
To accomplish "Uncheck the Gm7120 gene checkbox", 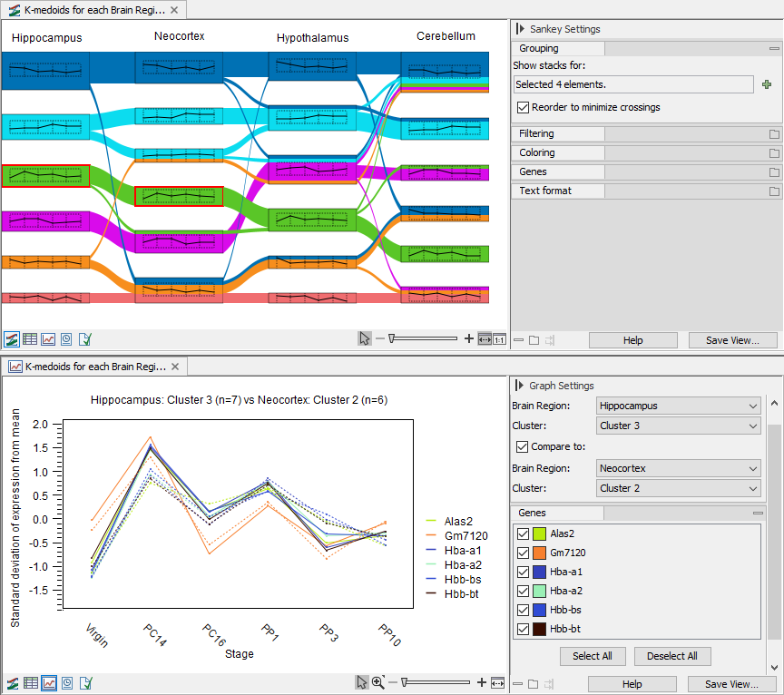I will [522, 553].
